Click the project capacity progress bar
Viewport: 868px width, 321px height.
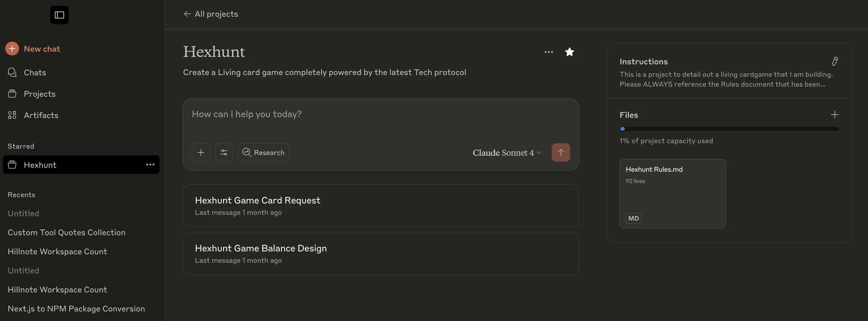tap(729, 128)
